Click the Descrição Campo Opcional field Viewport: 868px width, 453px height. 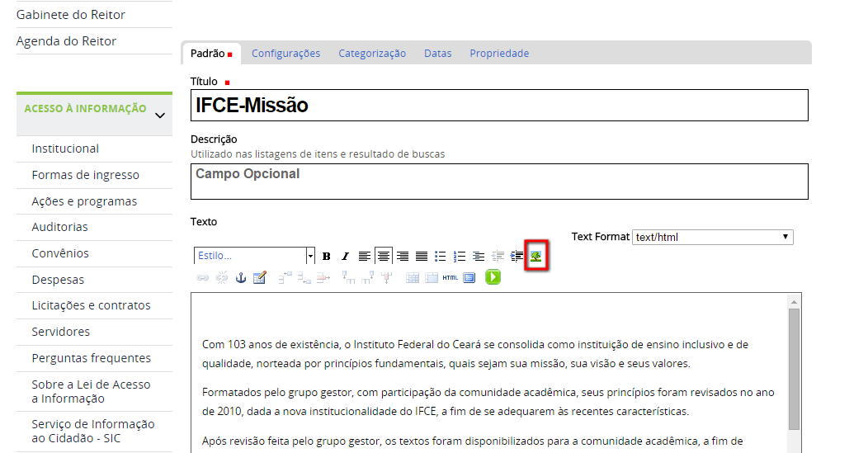tap(499, 181)
